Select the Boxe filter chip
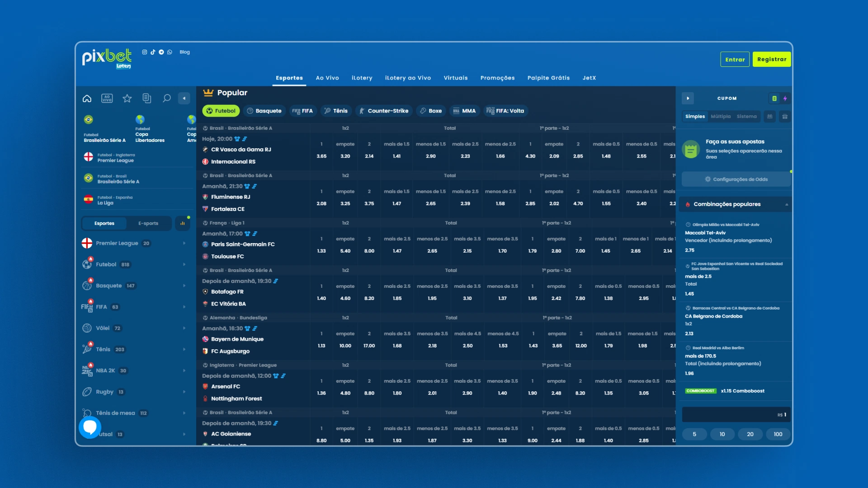 coord(431,111)
